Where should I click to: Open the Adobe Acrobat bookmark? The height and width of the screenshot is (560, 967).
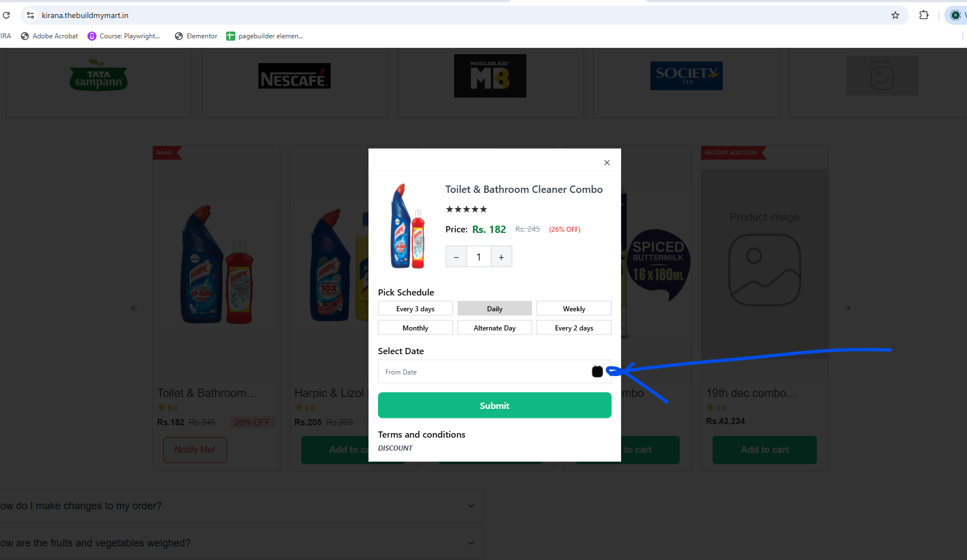coord(50,36)
